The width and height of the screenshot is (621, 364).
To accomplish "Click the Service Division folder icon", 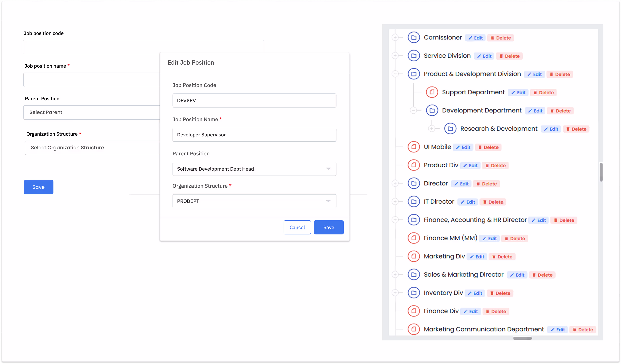I will point(414,56).
